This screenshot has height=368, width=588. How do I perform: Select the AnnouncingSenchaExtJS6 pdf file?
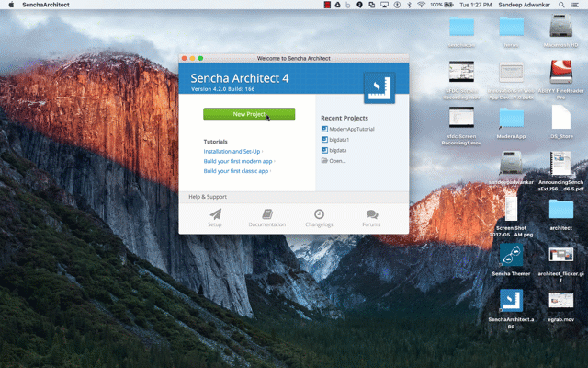(561, 164)
